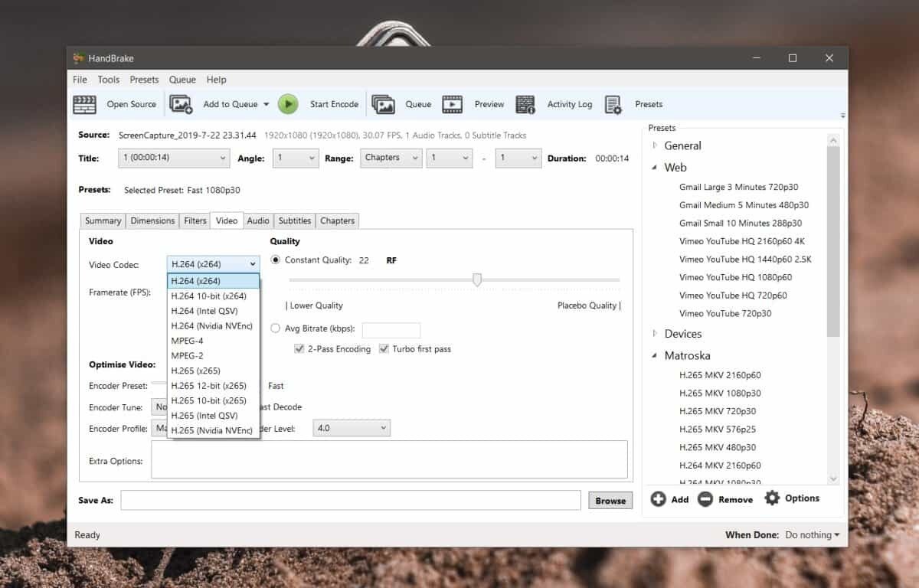The image size is (919, 588).
Task: Switch to the Audio tab
Action: [x=258, y=220]
